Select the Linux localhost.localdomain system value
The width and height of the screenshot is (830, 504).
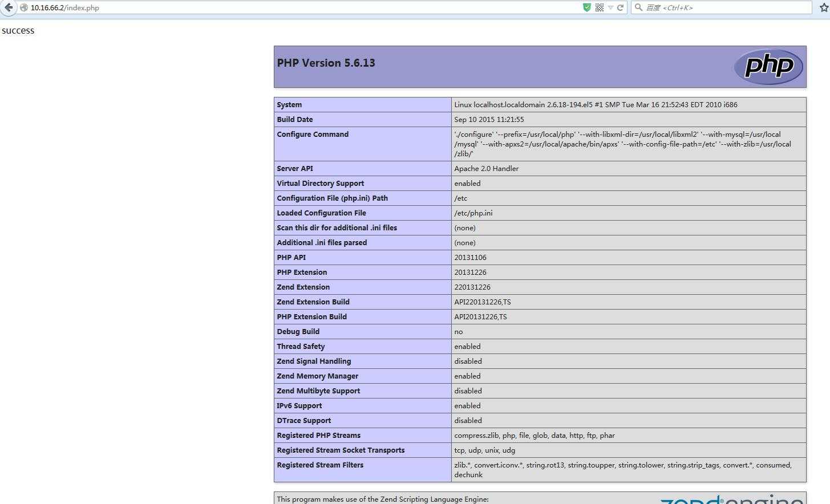(x=596, y=105)
